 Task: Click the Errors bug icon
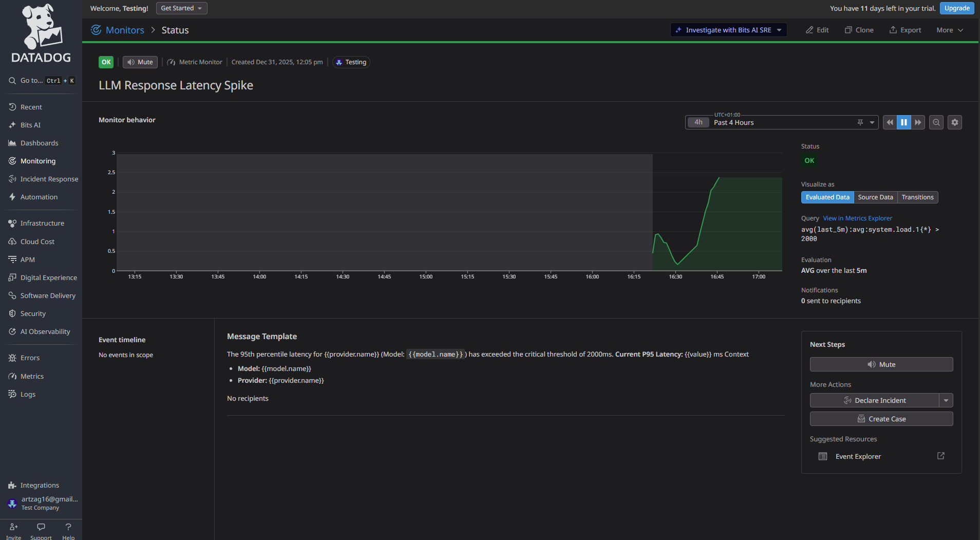(12, 358)
